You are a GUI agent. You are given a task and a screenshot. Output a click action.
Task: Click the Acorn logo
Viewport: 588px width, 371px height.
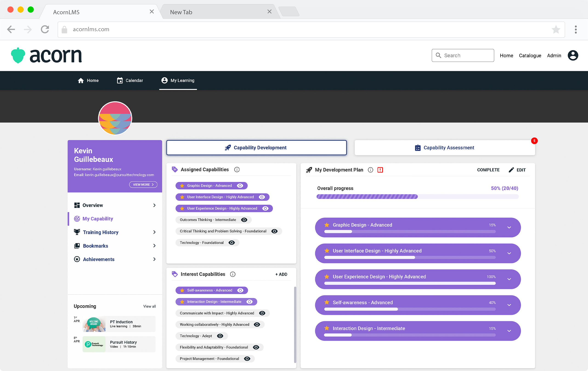tap(46, 55)
